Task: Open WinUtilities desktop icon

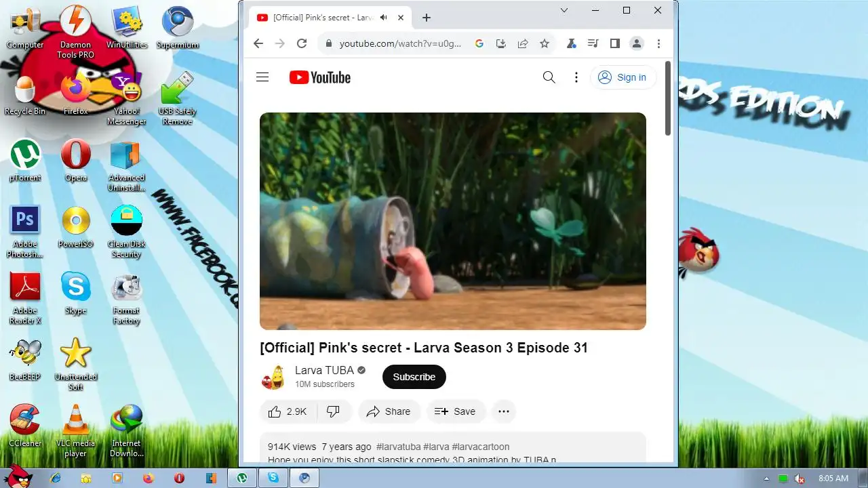Action: click(126, 28)
